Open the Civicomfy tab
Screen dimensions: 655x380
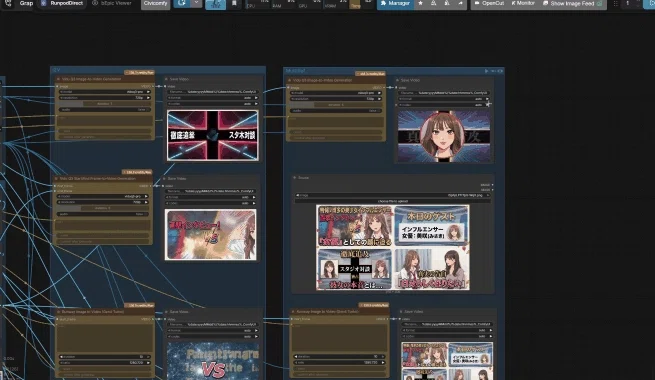pos(155,3)
